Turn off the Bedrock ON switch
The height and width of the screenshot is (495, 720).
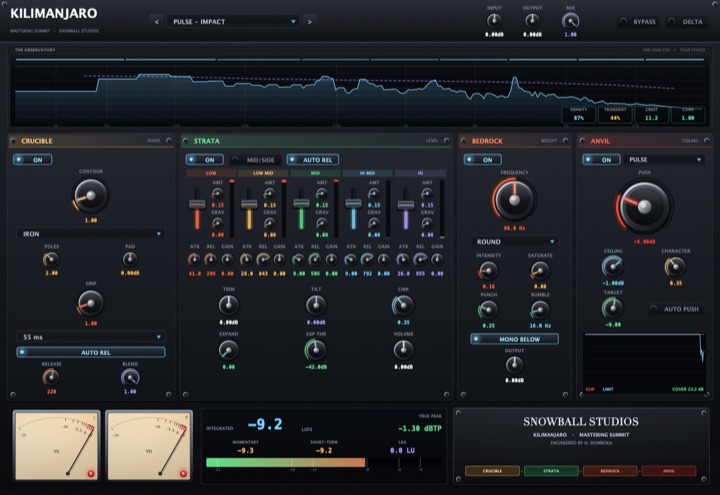coord(483,160)
